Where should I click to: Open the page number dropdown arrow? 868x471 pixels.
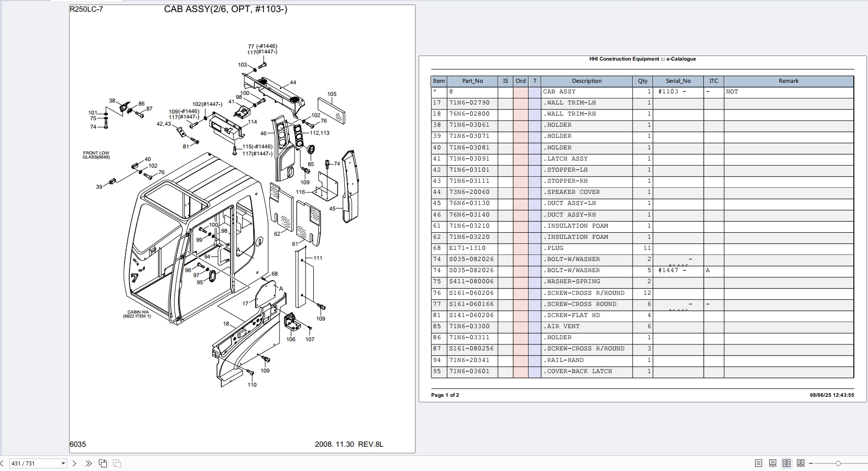63,463
